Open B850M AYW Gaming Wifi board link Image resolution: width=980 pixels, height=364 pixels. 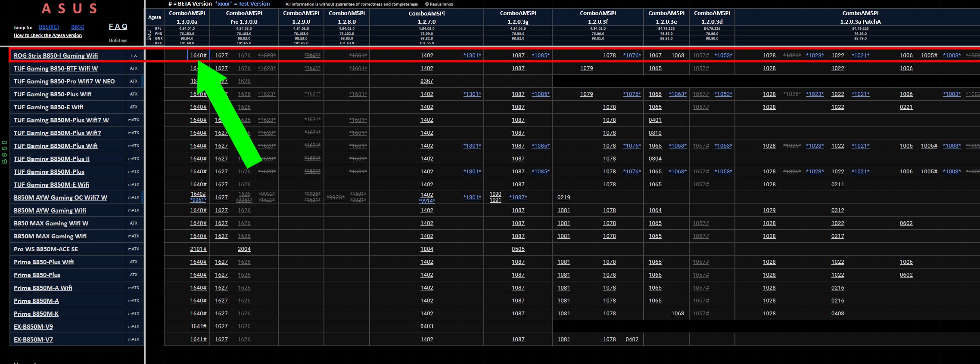click(x=50, y=210)
